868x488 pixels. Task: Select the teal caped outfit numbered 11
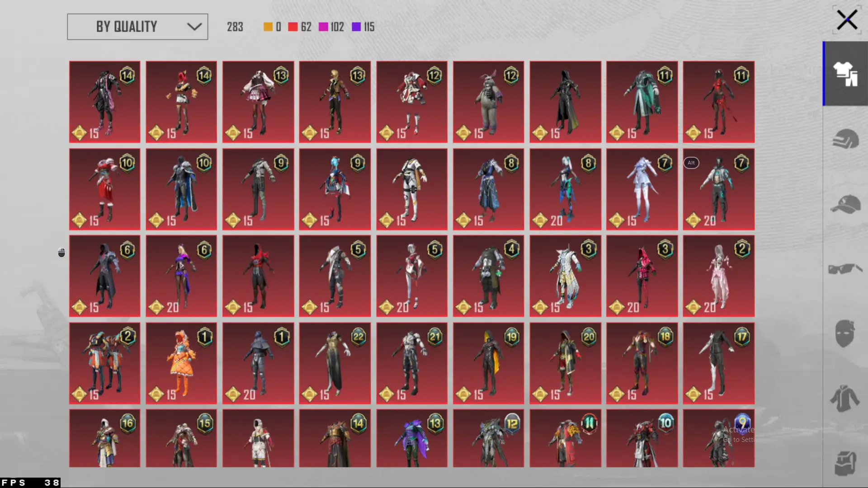click(x=642, y=102)
